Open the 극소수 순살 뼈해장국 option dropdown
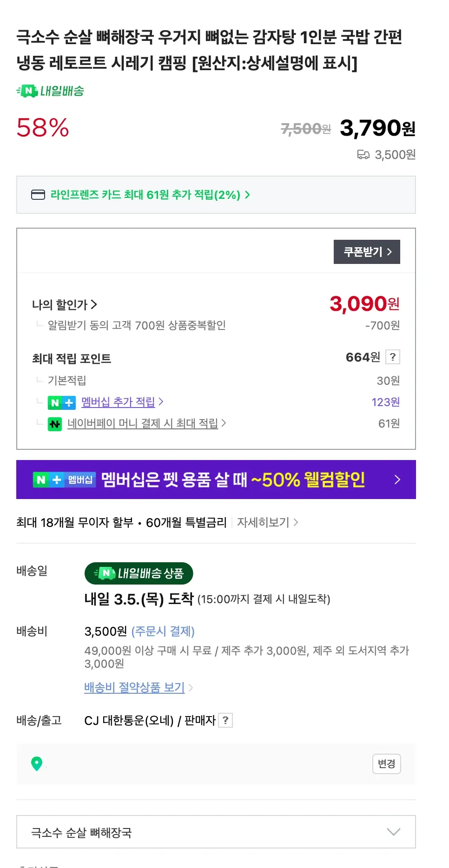 click(216, 832)
